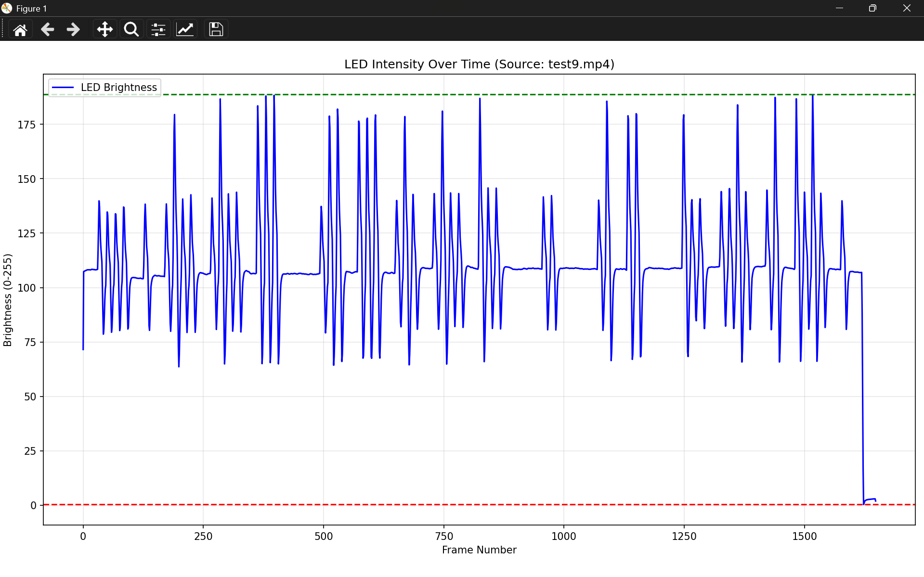
Task: Maximize or restore the Figure 1 window
Action: [872, 8]
